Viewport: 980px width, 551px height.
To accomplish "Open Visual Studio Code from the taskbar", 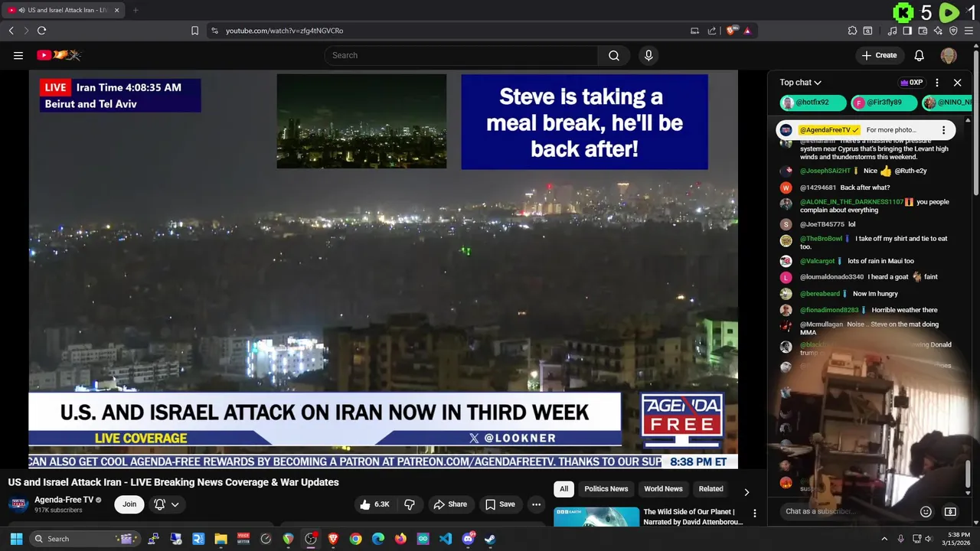I will tap(446, 539).
